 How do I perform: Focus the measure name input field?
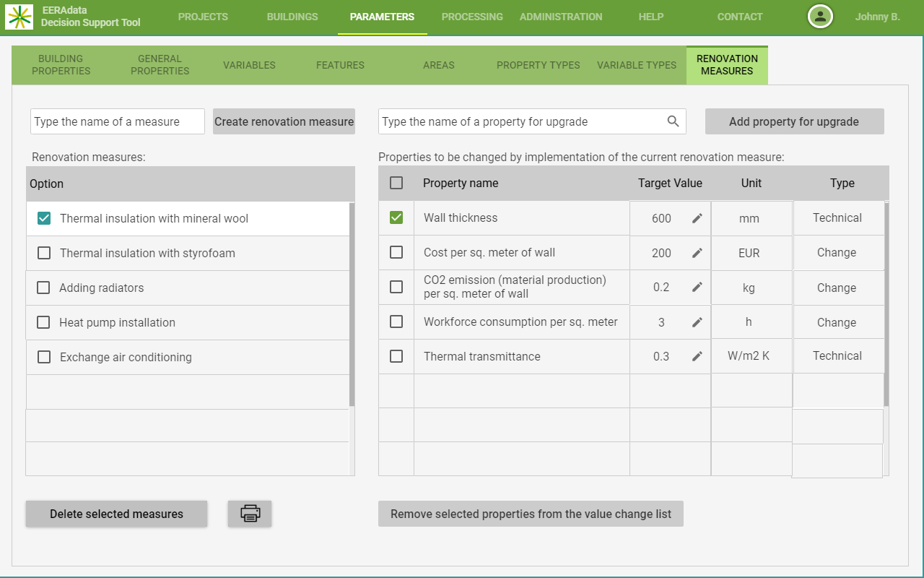[x=118, y=121]
